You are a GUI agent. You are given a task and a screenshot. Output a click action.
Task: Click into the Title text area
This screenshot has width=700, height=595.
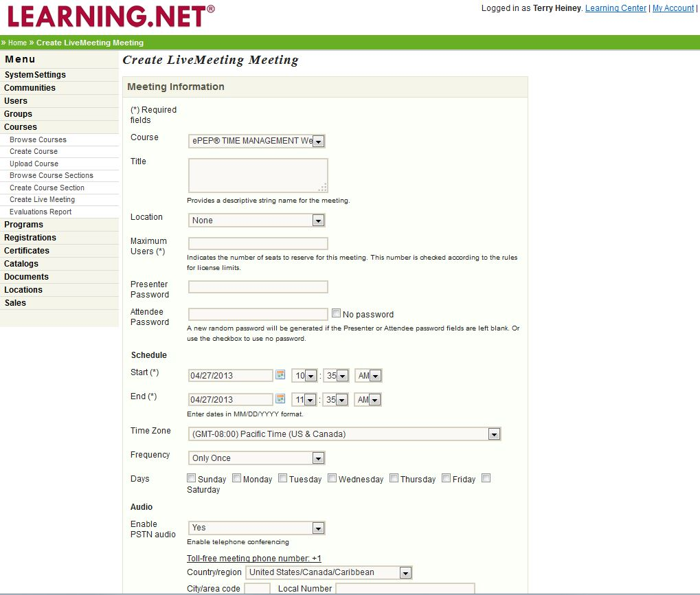pos(258,175)
